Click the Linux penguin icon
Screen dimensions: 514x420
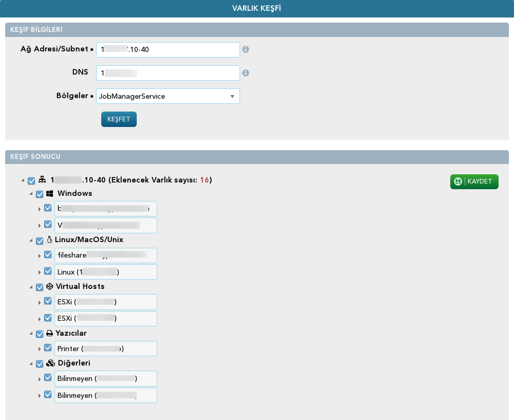49,240
